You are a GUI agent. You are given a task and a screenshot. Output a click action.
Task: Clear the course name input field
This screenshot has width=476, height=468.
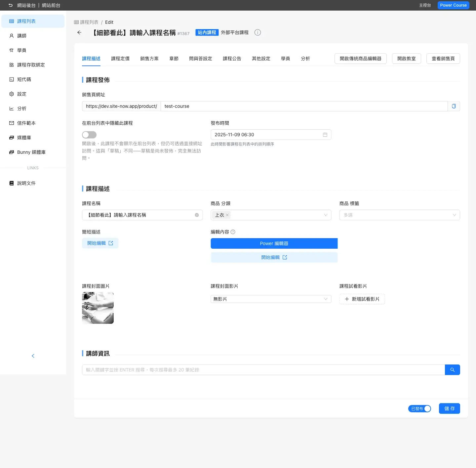click(197, 215)
